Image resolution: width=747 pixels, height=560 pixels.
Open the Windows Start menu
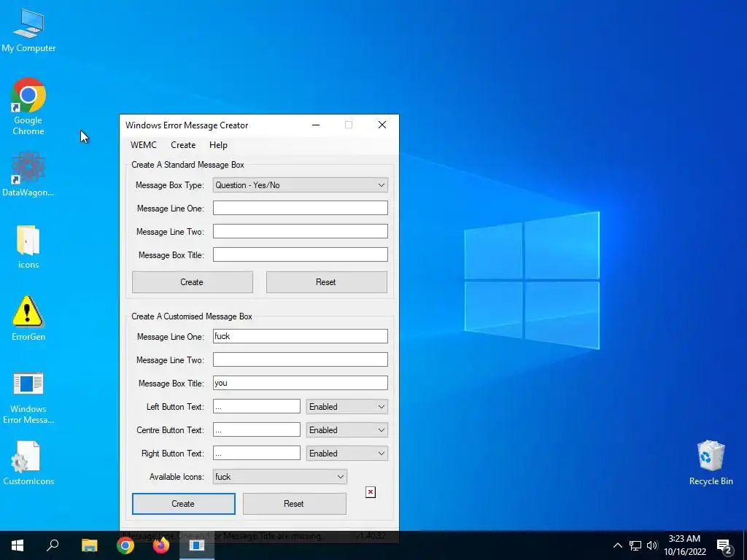(x=18, y=545)
